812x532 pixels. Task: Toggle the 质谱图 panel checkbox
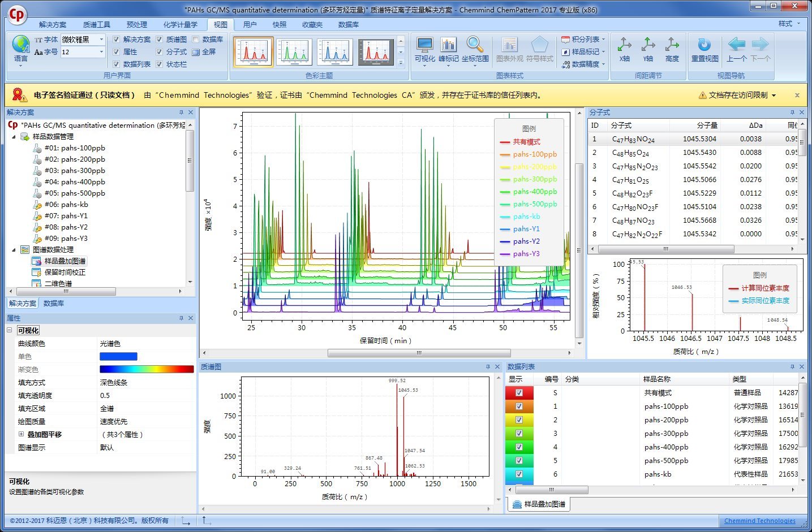click(159, 40)
